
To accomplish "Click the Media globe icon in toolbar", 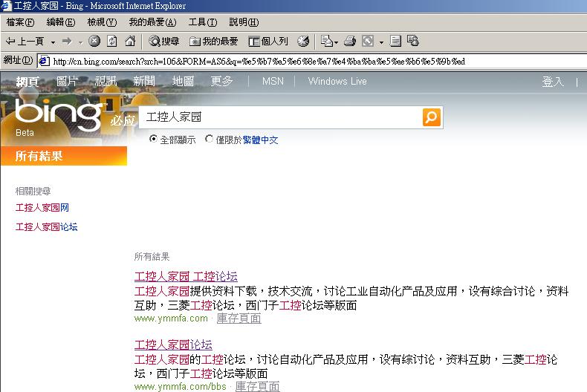I will point(303,42).
